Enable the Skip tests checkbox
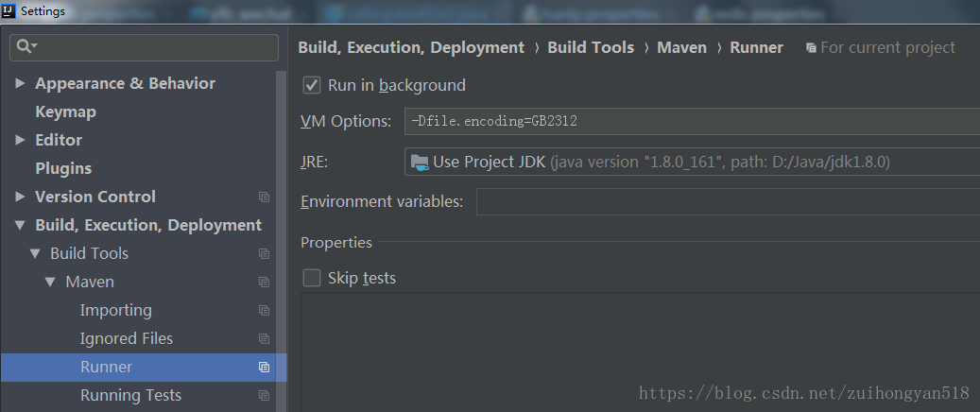The image size is (980, 412). pos(312,278)
